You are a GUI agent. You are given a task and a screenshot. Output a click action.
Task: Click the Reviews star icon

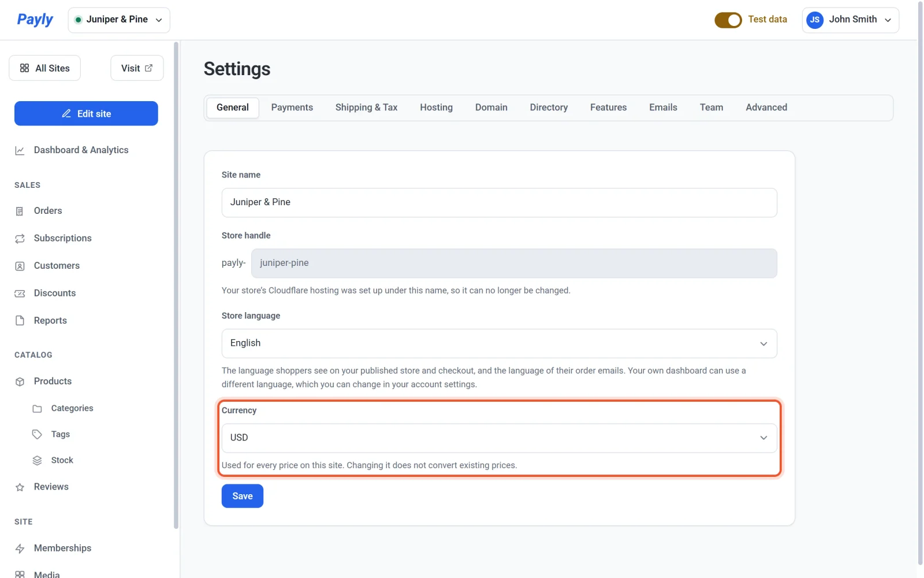(20, 487)
